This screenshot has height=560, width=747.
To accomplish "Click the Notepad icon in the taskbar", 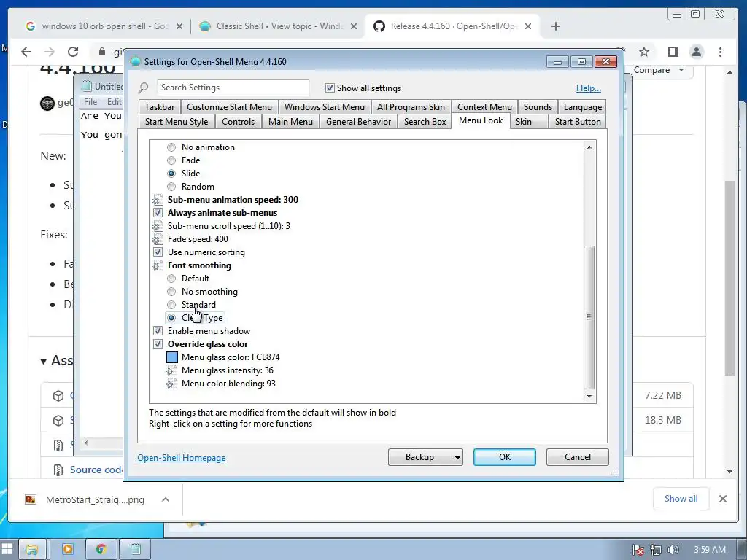I will click(x=135, y=550).
